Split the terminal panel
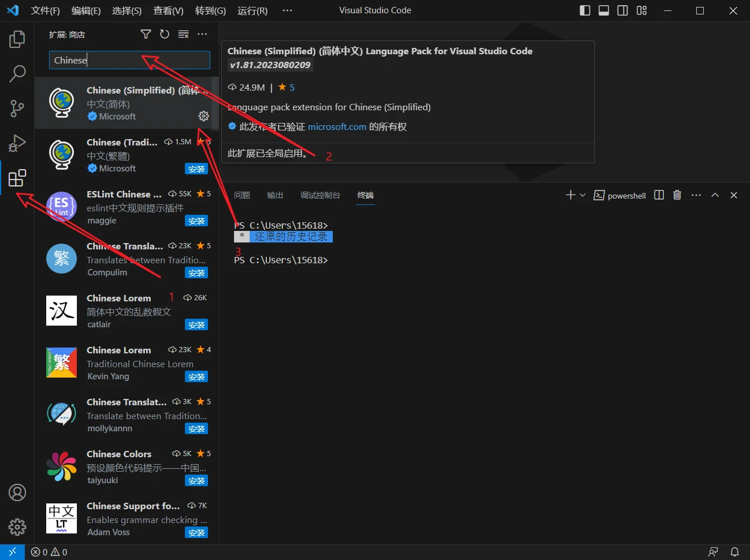The width and height of the screenshot is (750, 560). (659, 195)
